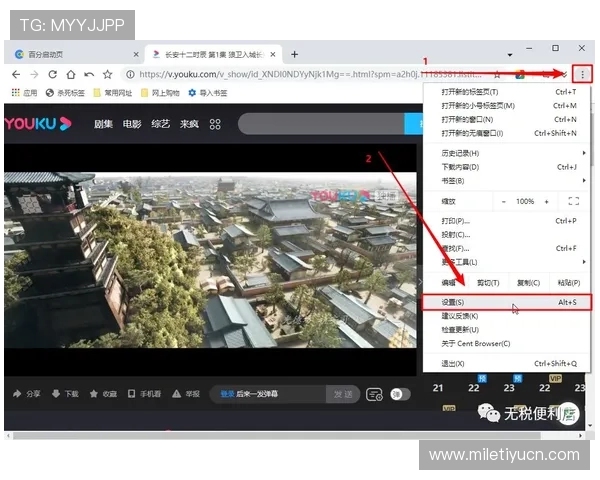
Task: Click the undo closed tab arrow icon
Action: (89, 74)
